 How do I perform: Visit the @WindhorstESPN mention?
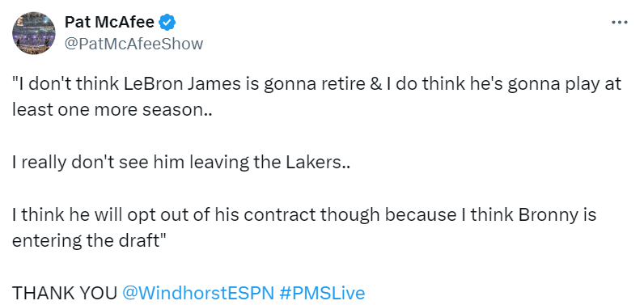(x=198, y=293)
